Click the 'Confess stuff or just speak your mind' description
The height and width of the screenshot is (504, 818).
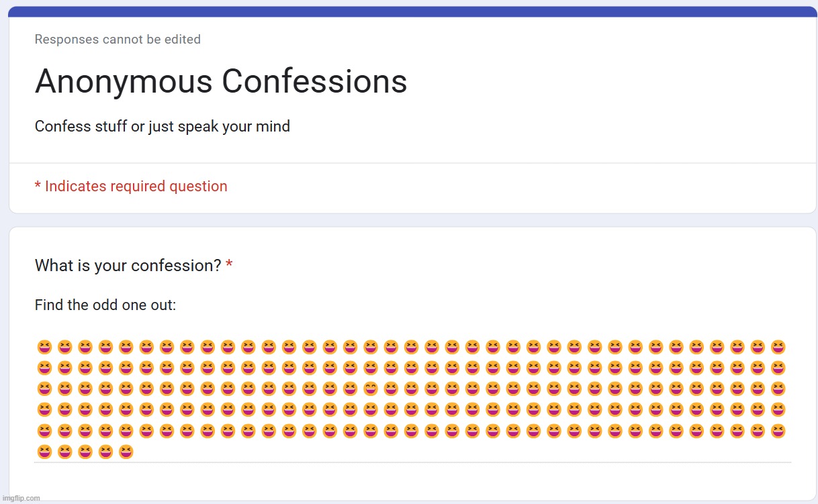click(163, 126)
